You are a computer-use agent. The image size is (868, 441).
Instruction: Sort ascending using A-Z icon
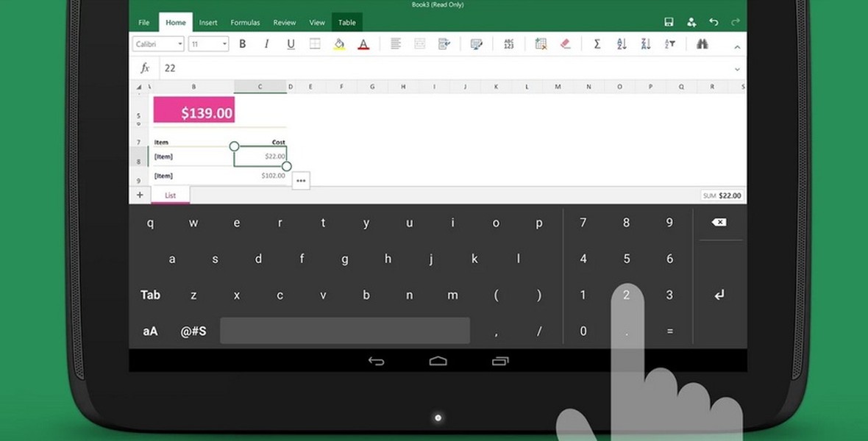pos(622,44)
